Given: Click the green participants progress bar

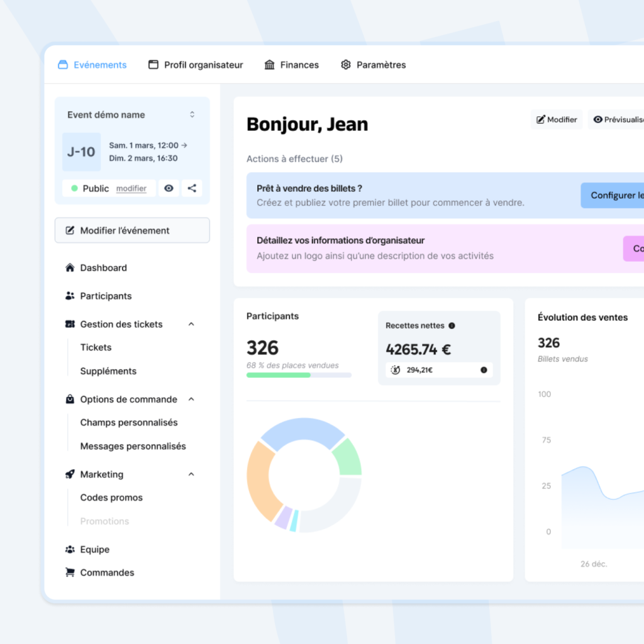Looking at the screenshot, I should click(x=278, y=375).
